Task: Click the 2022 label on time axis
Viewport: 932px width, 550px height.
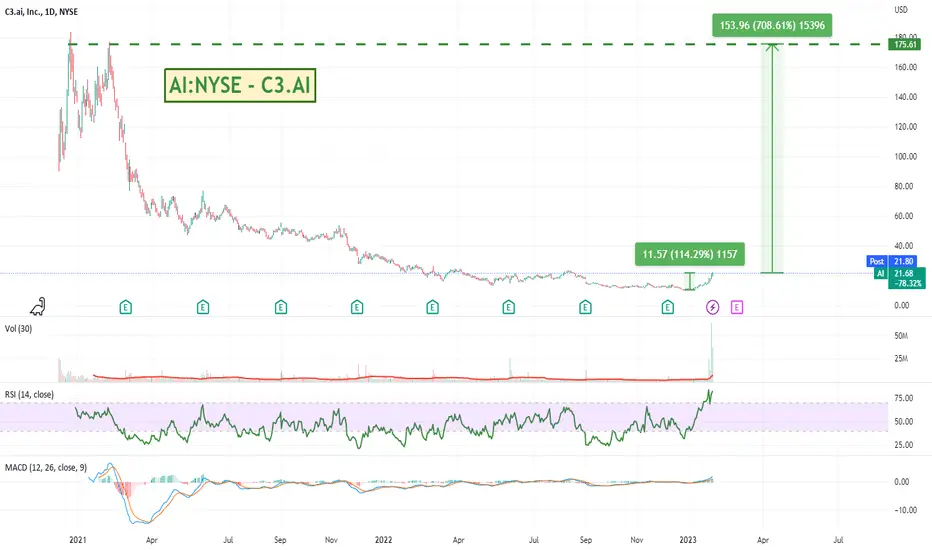Action: (383, 540)
